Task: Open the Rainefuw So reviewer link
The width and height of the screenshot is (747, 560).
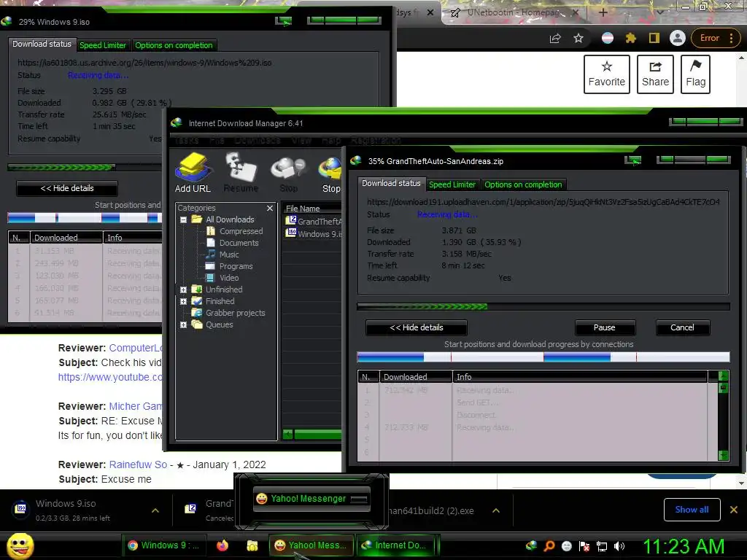Action: 138,464
